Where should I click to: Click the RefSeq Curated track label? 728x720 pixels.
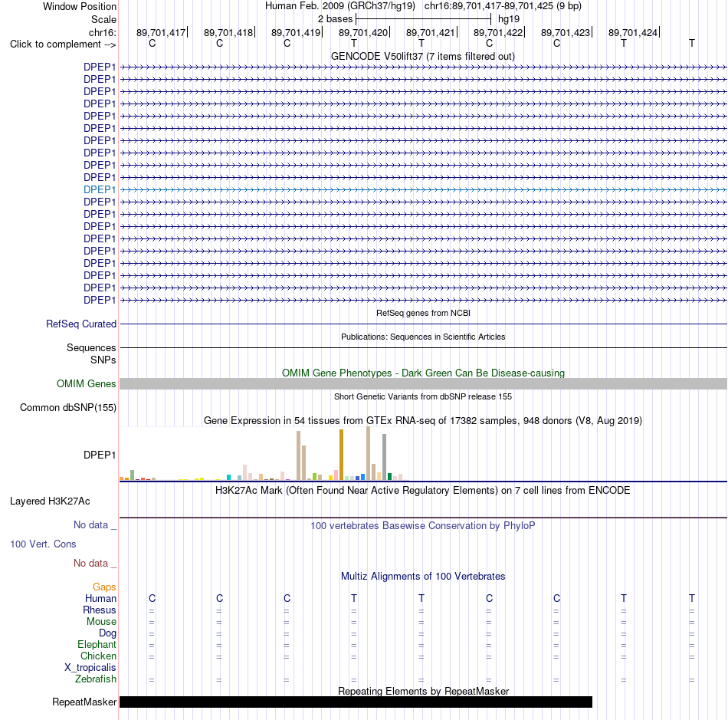(81, 324)
